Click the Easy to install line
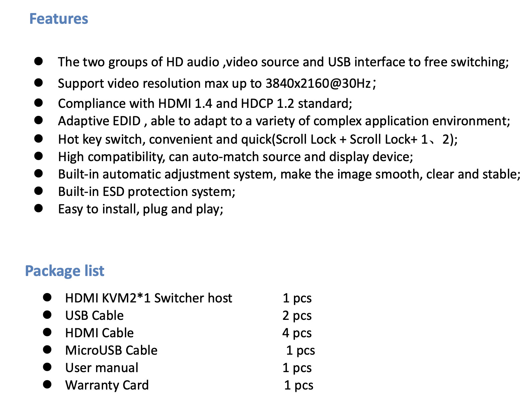 click(141, 209)
